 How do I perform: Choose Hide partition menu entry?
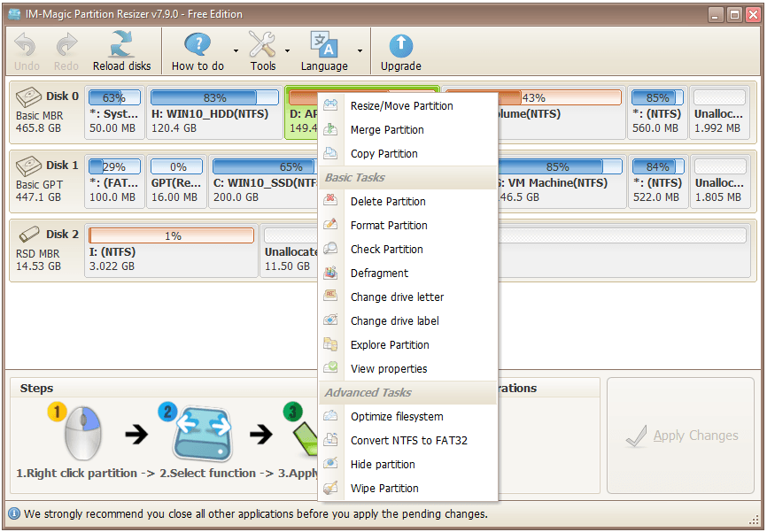tap(408, 465)
